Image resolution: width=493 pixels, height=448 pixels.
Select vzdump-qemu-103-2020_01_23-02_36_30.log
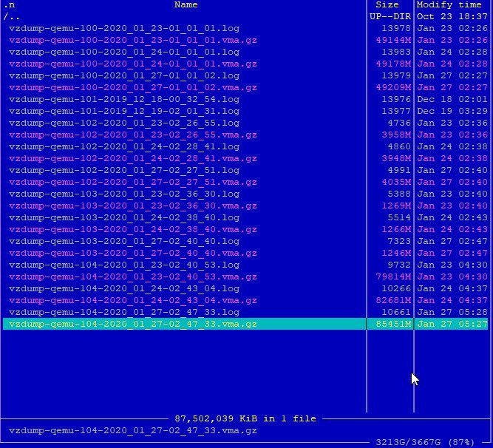(x=124, y=194)
